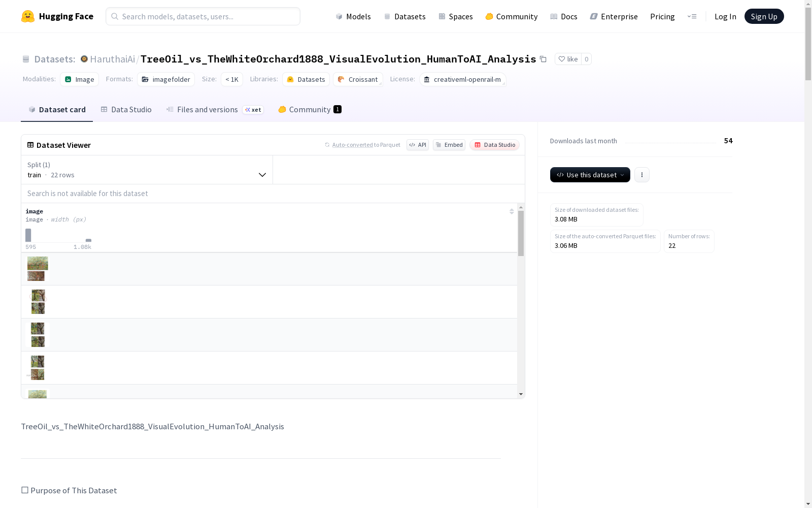This screenshot has height=508, width=812.
Task: Click the "1.08k" histogram axis label
Action: pyautogui.click(x=82, y=247)
